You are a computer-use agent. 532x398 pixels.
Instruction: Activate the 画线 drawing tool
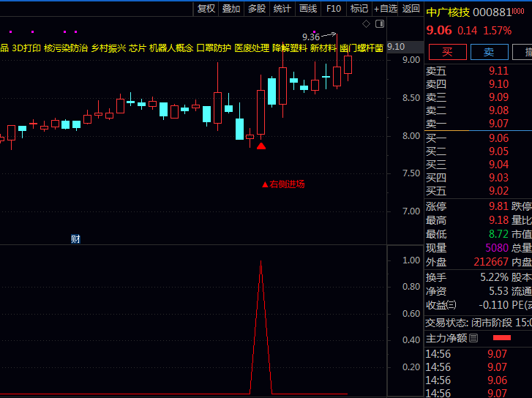click(308, 9)
